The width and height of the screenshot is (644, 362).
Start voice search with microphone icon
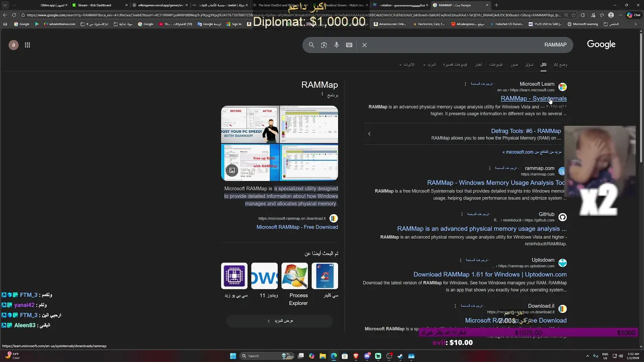point(337,45)
